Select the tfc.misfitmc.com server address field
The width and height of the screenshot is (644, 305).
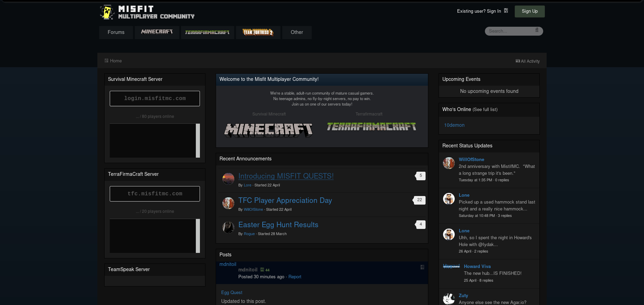coord(155,194)
